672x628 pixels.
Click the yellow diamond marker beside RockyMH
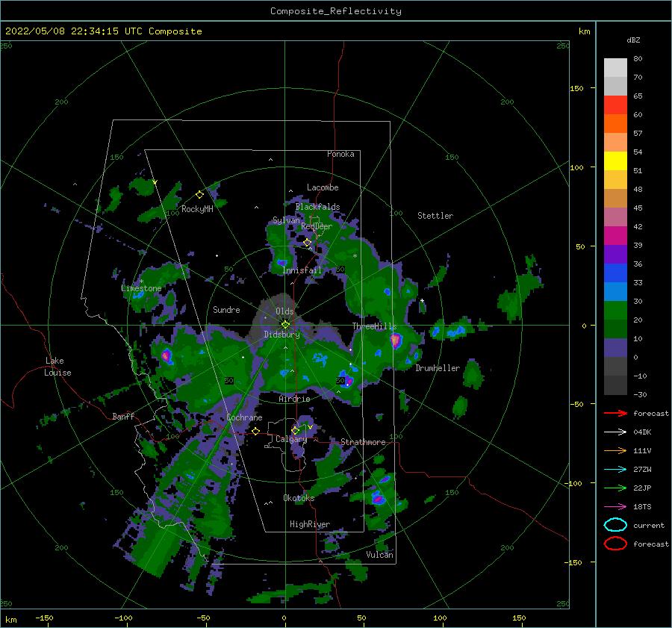click(199, 195)
